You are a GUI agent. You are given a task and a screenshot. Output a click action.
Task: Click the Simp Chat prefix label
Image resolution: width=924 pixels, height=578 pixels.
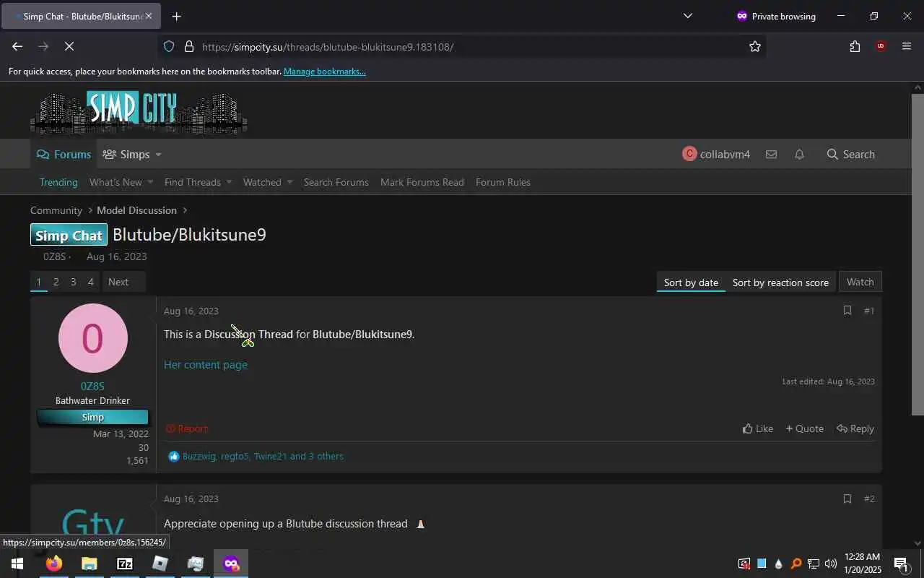point(69,235)
